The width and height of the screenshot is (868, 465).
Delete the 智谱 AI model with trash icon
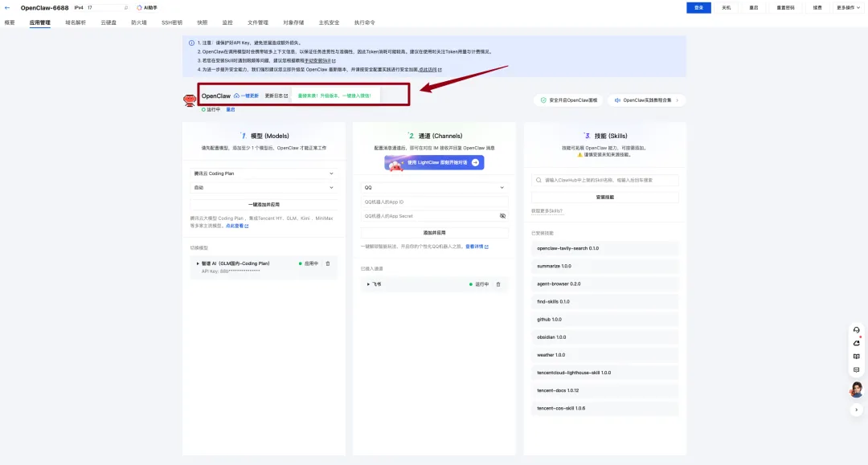(x=328, y=263)
